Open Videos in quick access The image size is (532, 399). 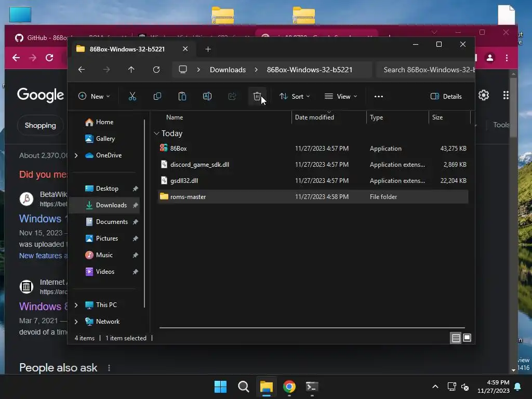point(105,271)
